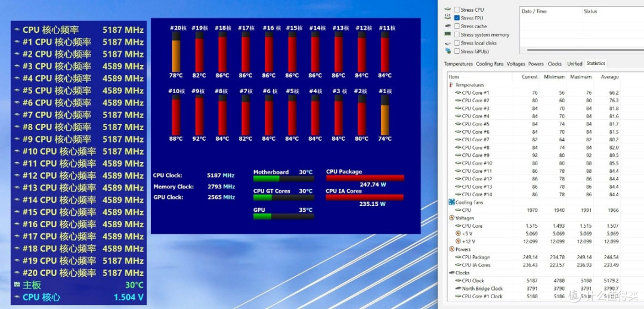This screenshot has height=309, width=644.
Task: Click the lightning icon beside +12 V
Action: (x=458, y=241)
